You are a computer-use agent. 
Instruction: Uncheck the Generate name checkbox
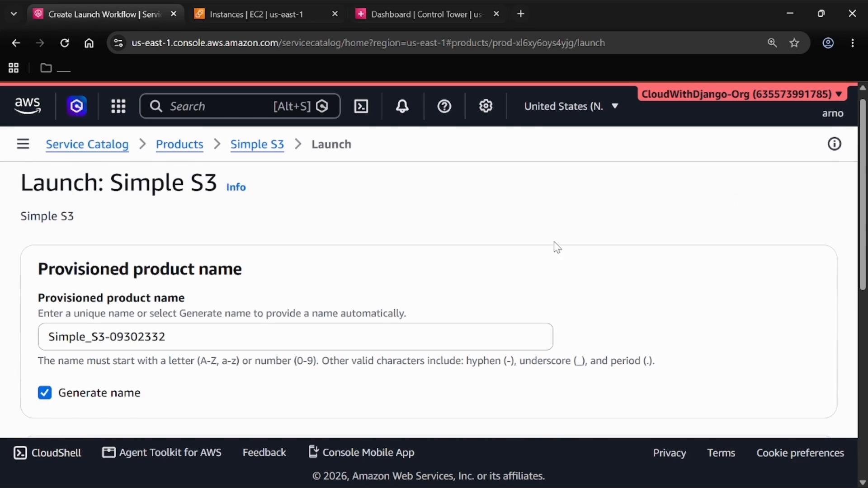(x=45, y=393)
